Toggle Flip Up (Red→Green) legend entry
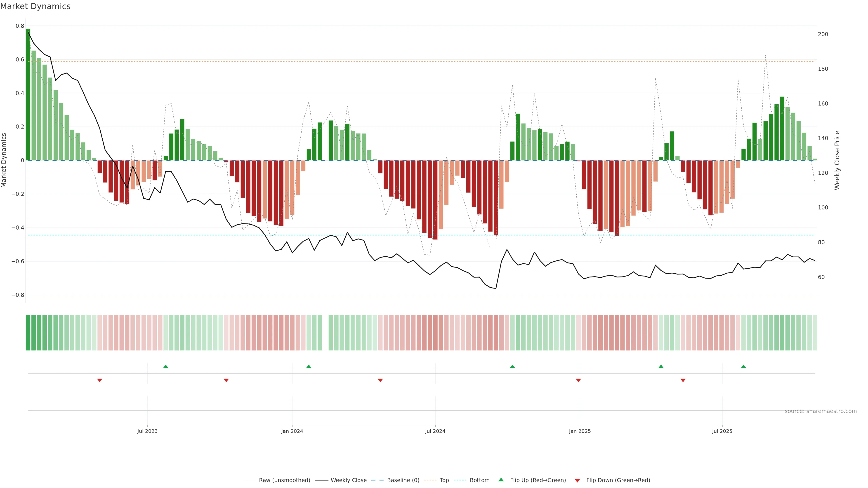This screenshot has height=488, width=868. (x=538, y=480)
